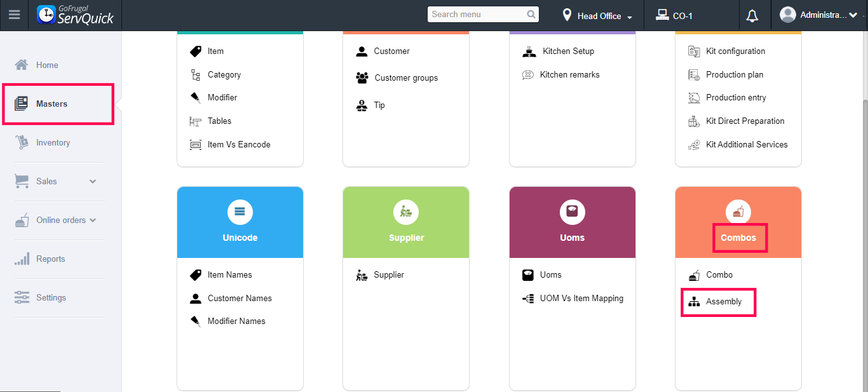This screenshot has width=868, height=392.
Task: Click the Combos card circle icon
Action: click(738, 212)
